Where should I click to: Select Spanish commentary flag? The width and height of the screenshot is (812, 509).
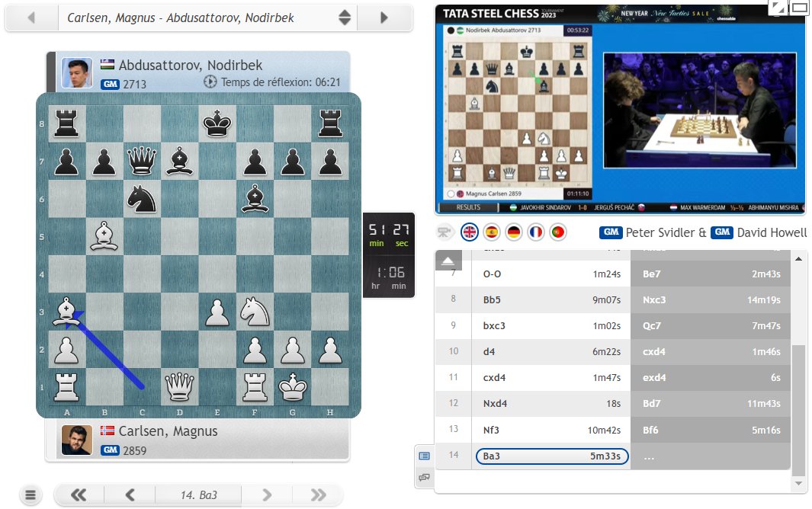click(x=492, y=232)
